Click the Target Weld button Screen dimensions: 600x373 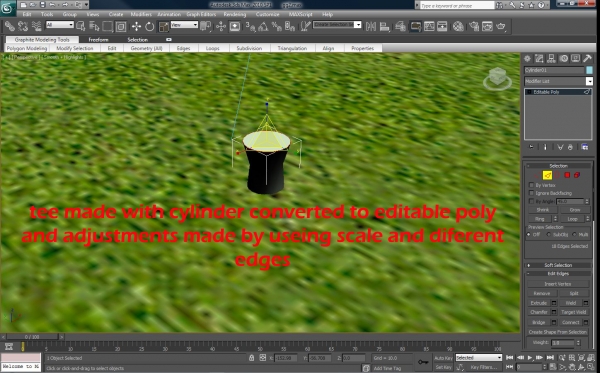(x=574, y=312)
